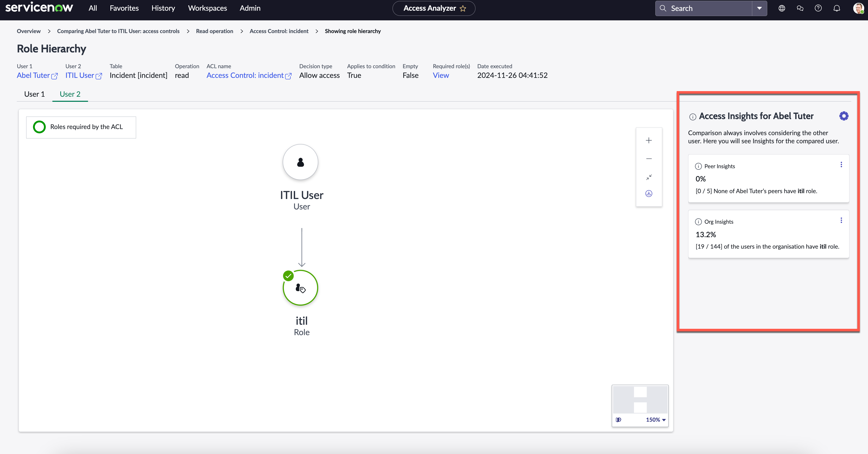
Task: Select the User 2 tab
Action: [70, 94]
